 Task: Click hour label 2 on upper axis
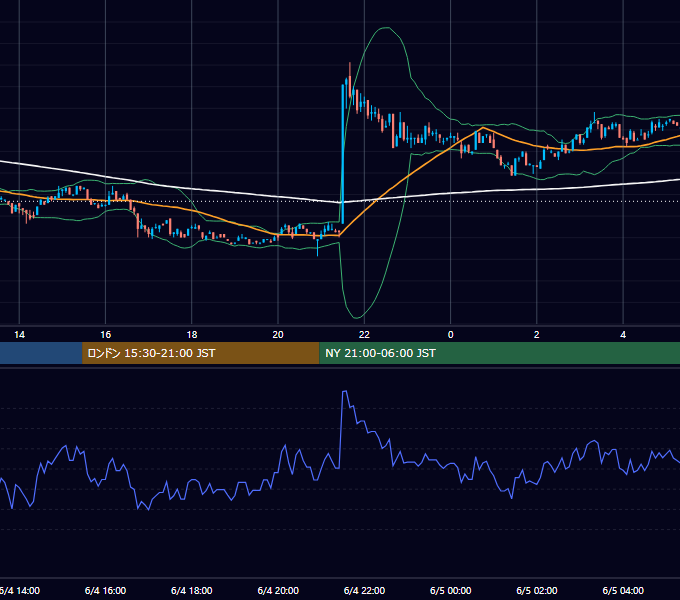[x=537, y=335]
